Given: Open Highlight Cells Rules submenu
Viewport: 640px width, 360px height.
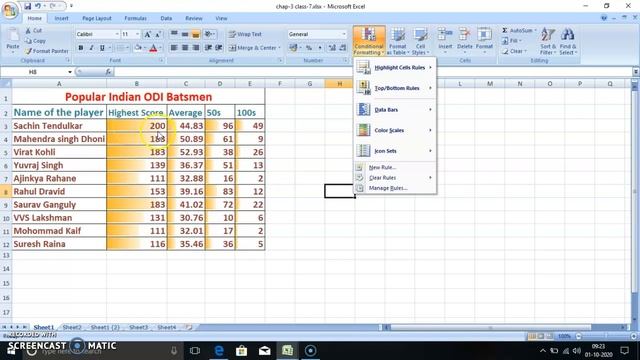Looking at the screenshot, I should point(395,67).
